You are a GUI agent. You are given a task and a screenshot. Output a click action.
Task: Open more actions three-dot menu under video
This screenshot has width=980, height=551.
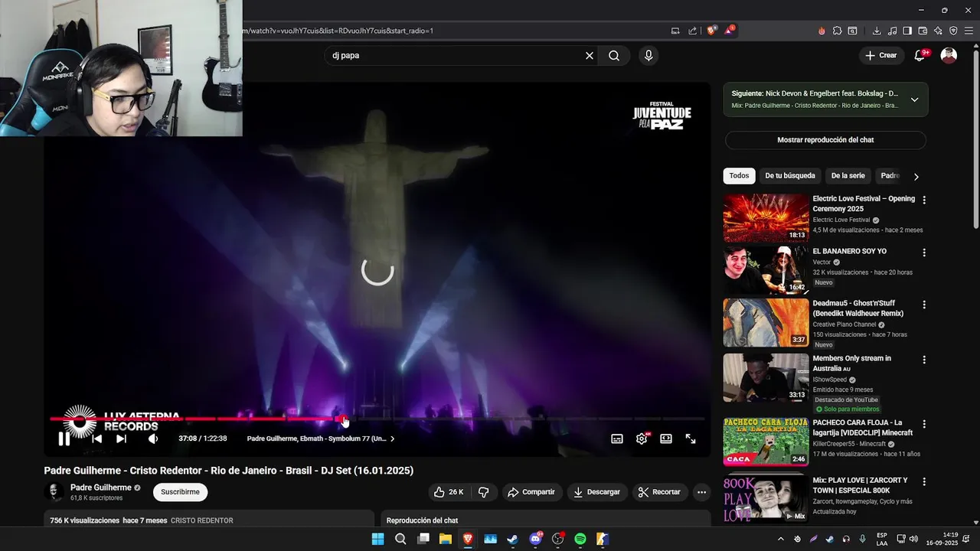[701, 492]
